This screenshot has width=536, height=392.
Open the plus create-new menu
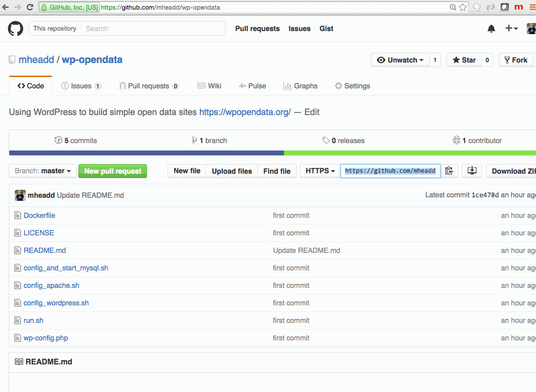tap(511, 28)
